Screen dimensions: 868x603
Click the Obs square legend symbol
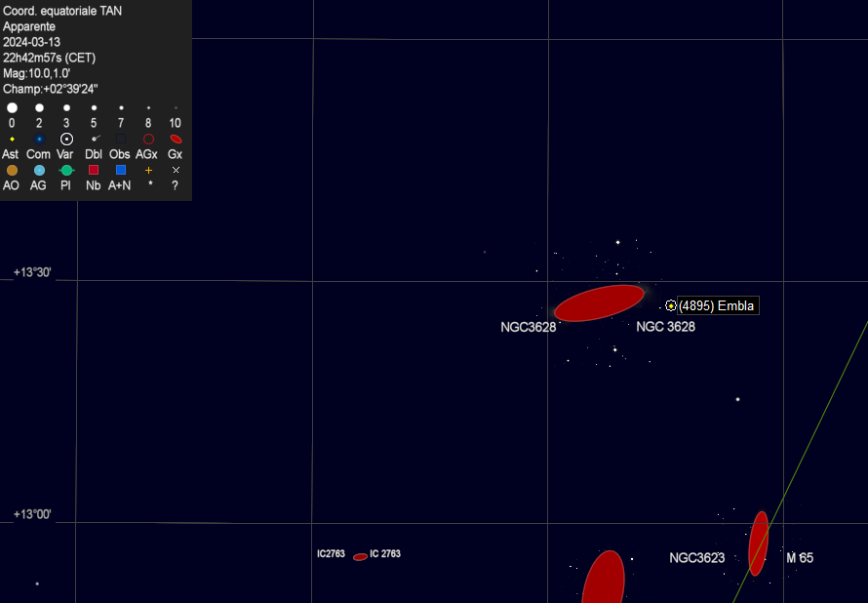click(121, 139)
